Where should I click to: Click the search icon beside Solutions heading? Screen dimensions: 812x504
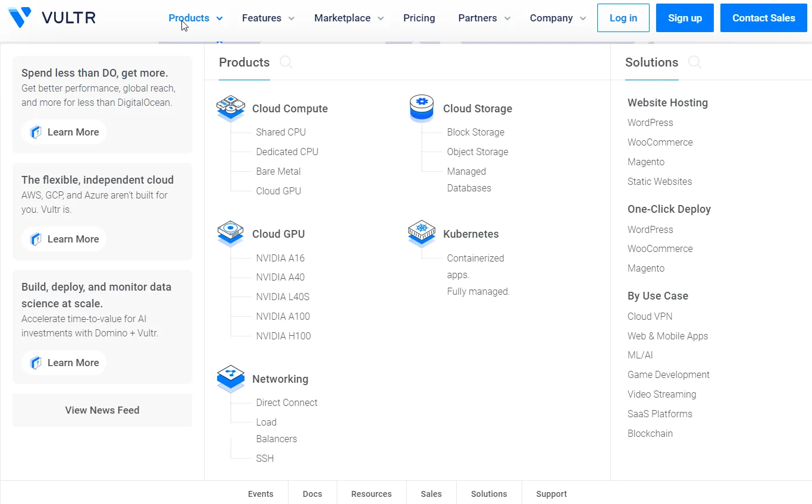(695, 62)
